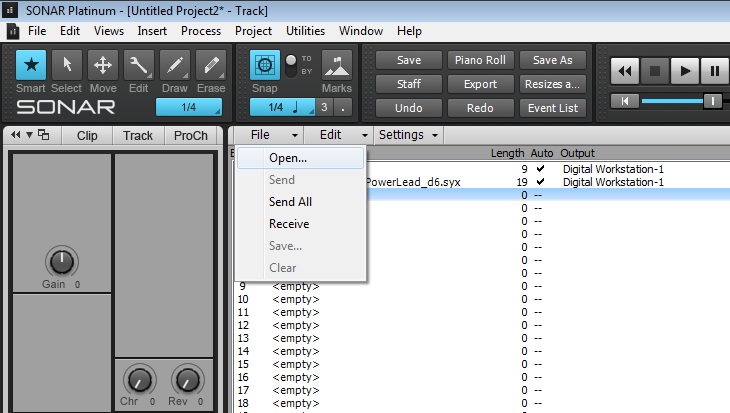Switch to the Track inspector tab
The width and height of the screenshot is (730, 413).
point(138,135)
